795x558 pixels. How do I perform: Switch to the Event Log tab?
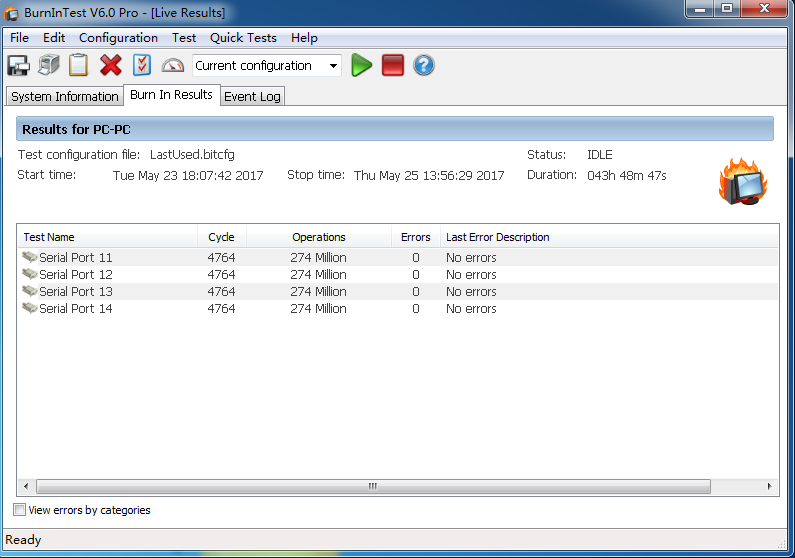coord(252,96)
